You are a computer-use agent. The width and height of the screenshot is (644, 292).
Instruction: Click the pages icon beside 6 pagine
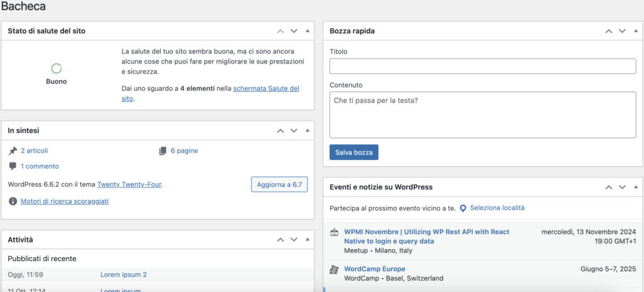pyautogui.click(x=163, y=151)
